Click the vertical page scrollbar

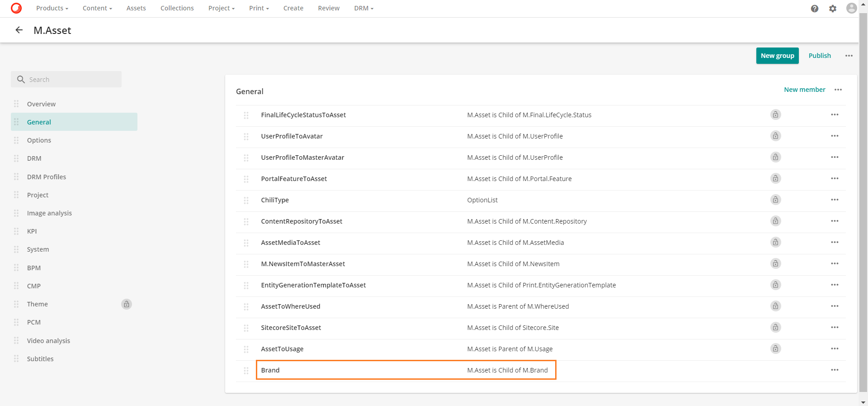pyautogui.click(x=863, y=204)
